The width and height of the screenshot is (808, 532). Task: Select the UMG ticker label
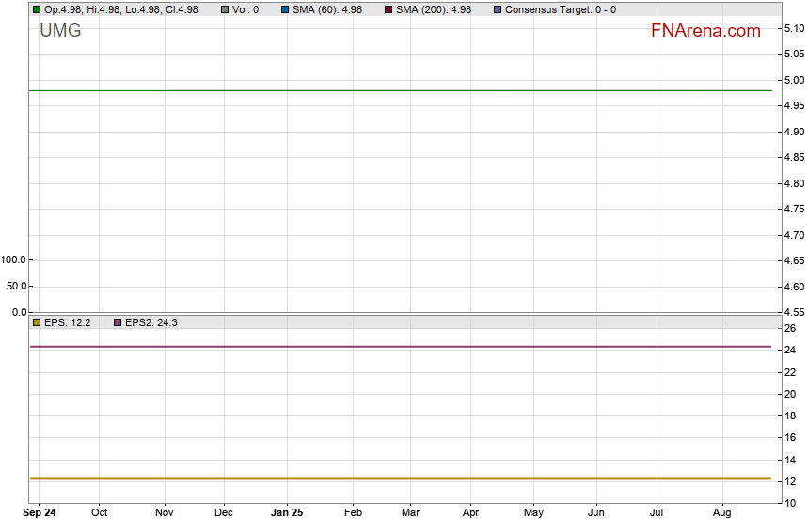coord(60,31)
